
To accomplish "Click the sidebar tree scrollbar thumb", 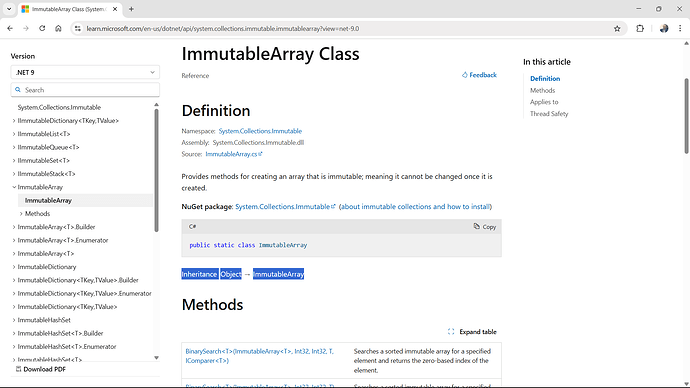I will [x=156, y=170].
